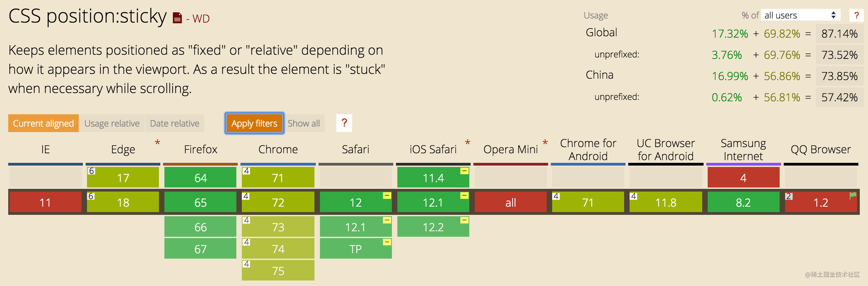Toggle Apply filters off
Screen dimensions: 868x286
[x=254, y=123]
